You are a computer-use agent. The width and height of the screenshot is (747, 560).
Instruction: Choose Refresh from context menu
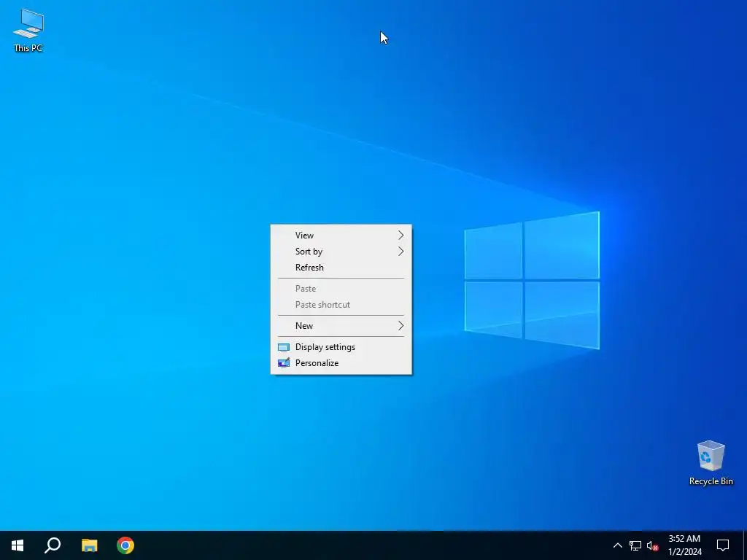tap(341, 268)
